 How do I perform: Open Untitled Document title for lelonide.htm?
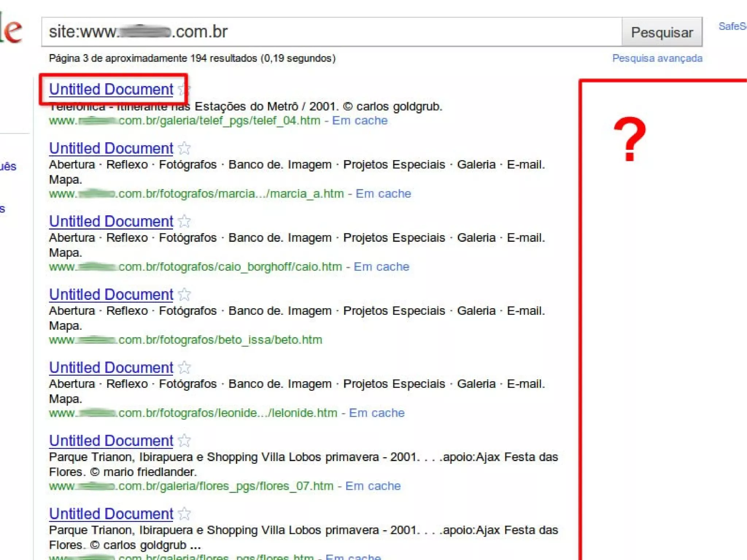tap(111, 368)
